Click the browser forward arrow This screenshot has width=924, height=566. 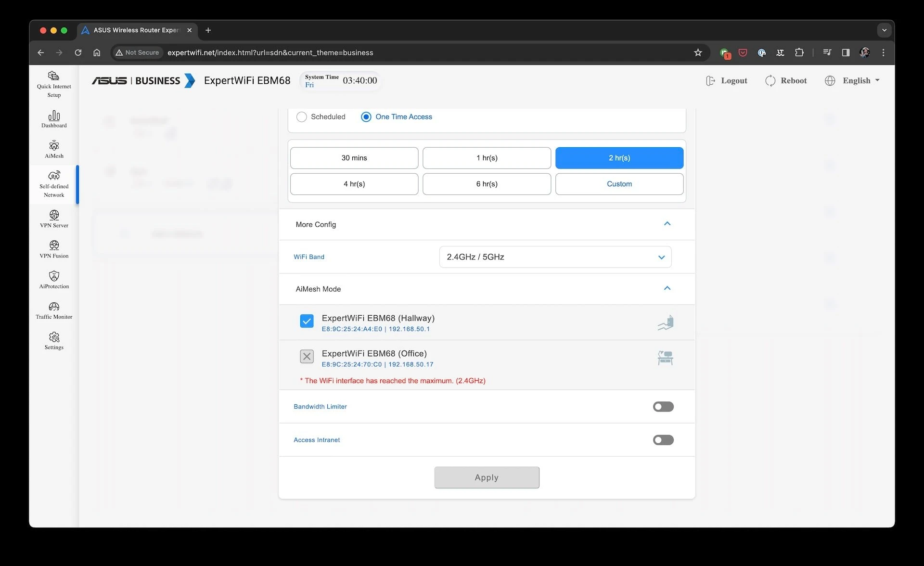(59, 52)
